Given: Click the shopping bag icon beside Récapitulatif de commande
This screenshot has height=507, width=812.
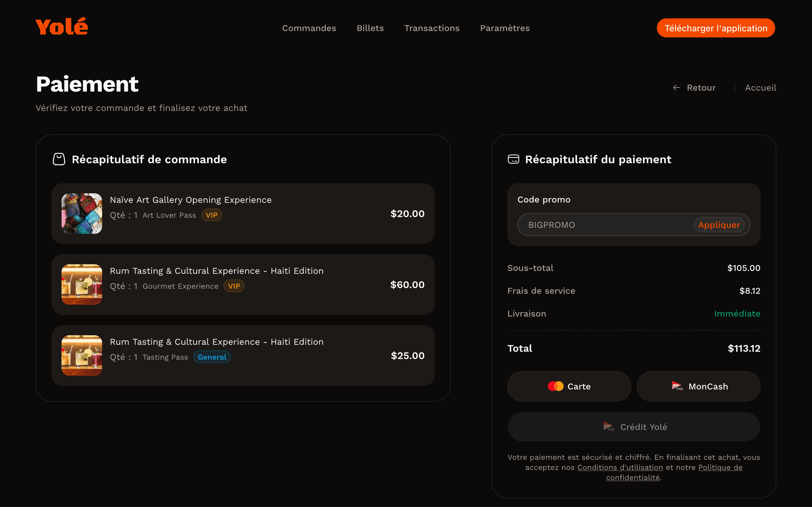Looking at the screenshot, I should click(59, 159).
